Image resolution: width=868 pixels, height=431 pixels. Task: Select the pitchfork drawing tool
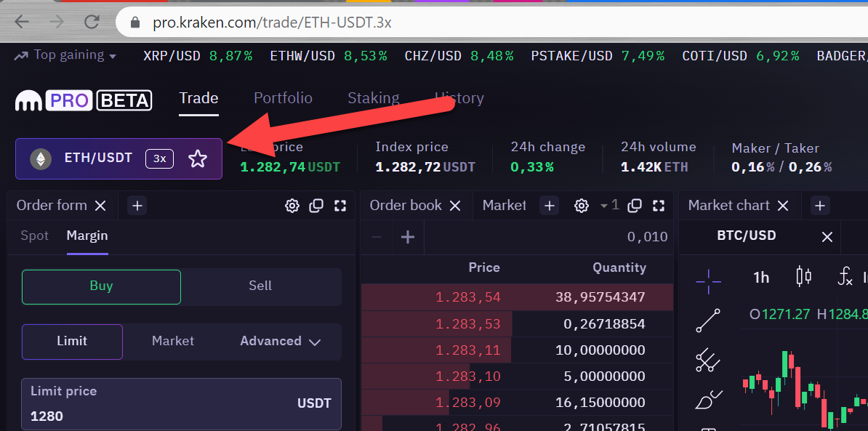[x=708, y=360]
